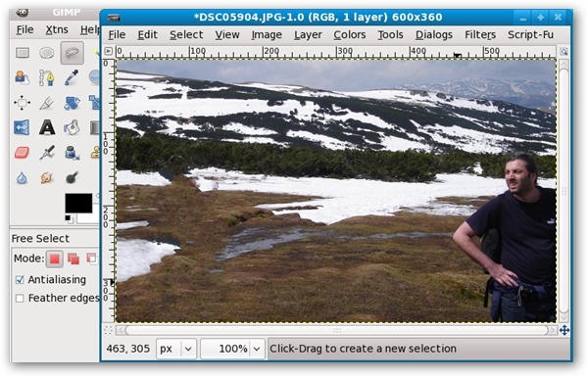The width and height of the screenshot is (588, 377).
Task: Open the Tools menu
Action: point(390,35)
